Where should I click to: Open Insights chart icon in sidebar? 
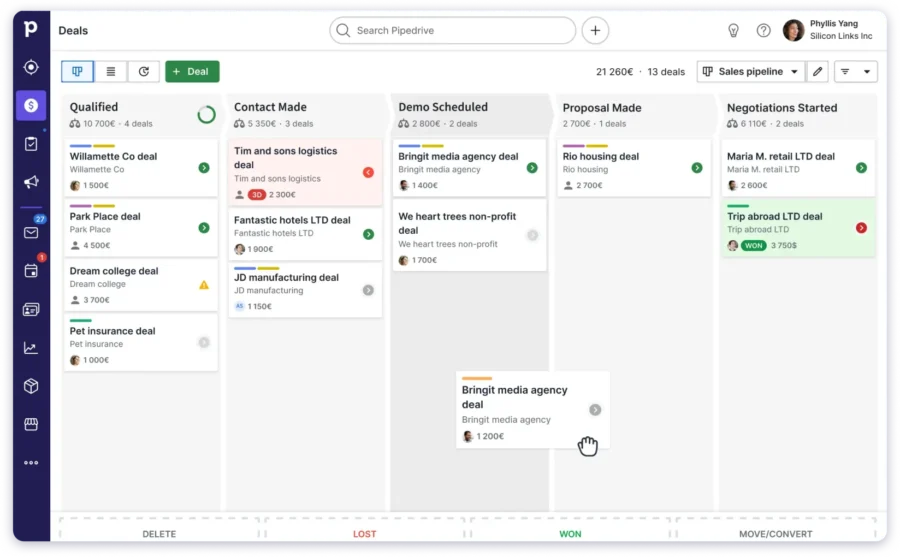31,347
